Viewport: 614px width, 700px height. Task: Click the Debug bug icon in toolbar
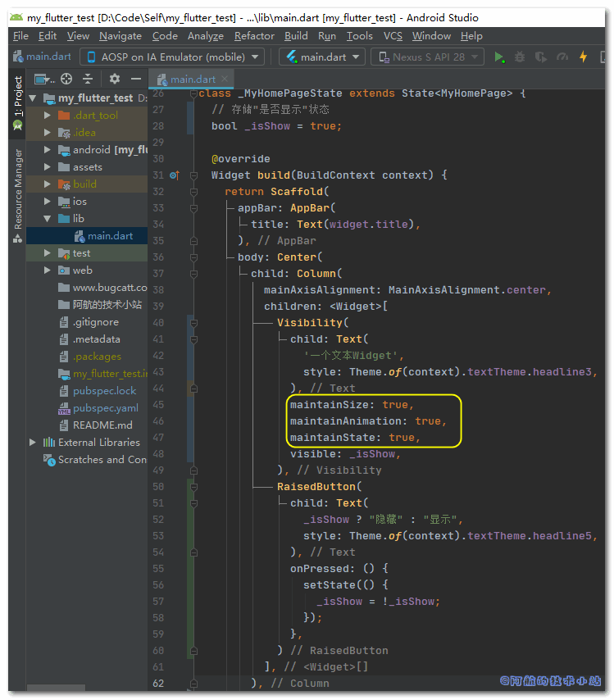point(520,57)
